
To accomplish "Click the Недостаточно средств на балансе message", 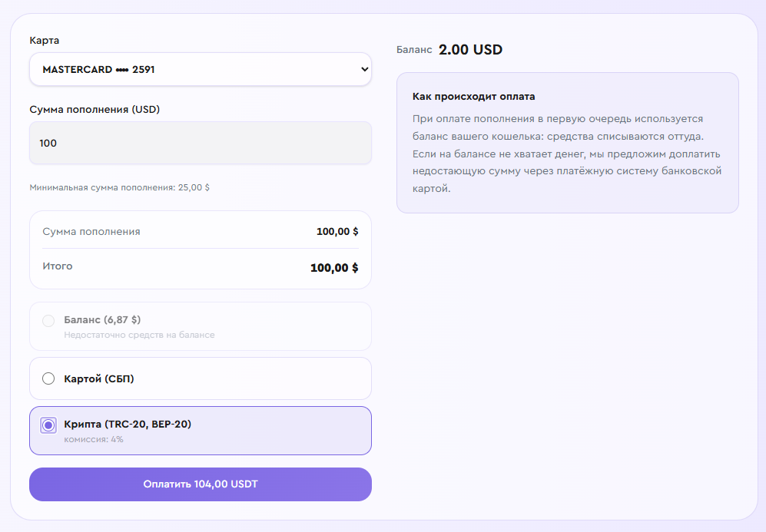I will 139,335.
